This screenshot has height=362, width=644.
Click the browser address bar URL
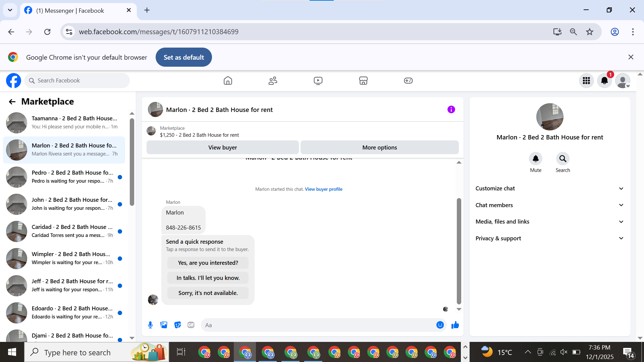[x=159, y=32]
